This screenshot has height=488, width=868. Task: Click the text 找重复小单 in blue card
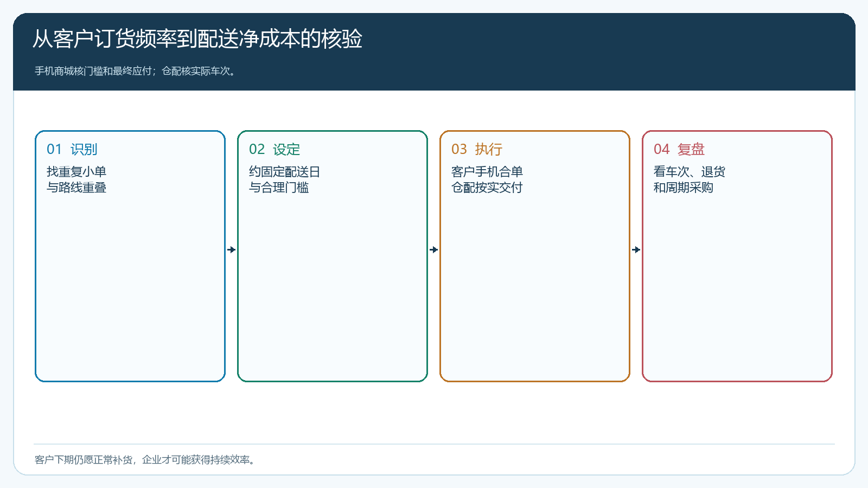tap(76, 172)
